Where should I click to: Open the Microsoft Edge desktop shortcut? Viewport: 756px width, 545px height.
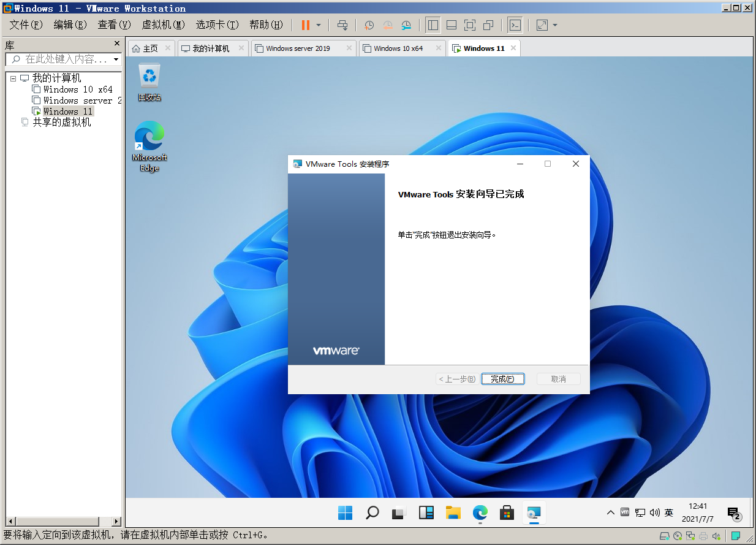[149, 147]
